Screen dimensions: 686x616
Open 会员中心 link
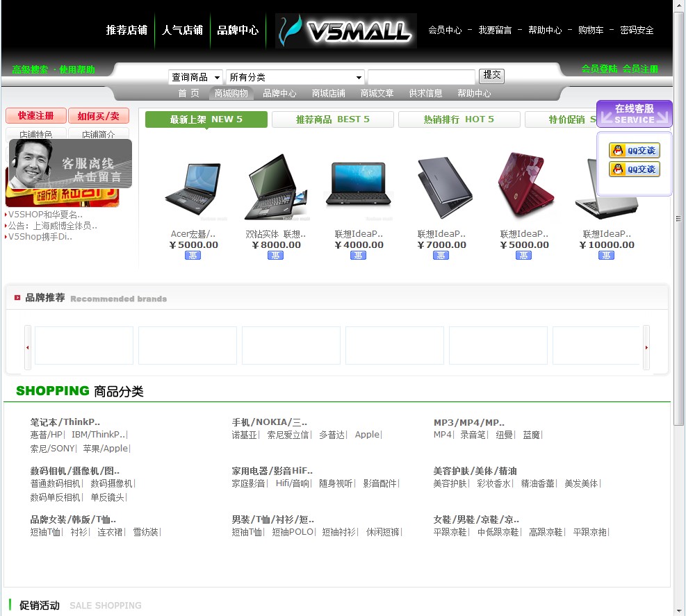pos(445,30)
